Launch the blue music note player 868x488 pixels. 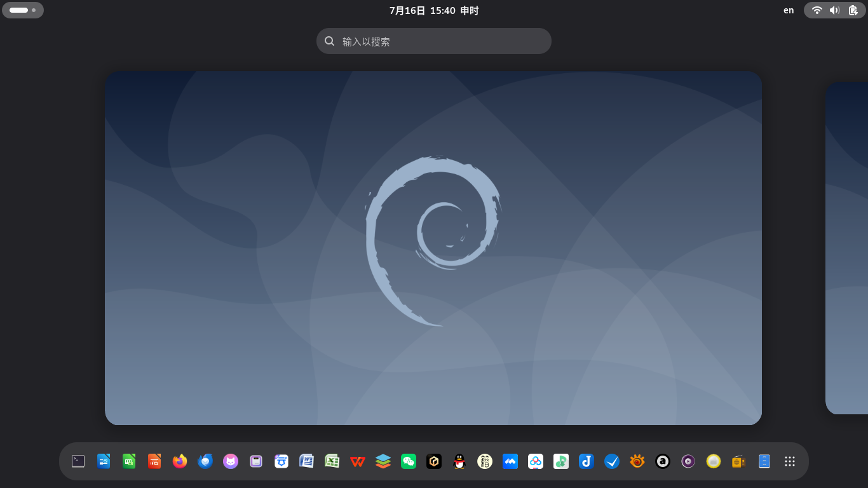587,461
